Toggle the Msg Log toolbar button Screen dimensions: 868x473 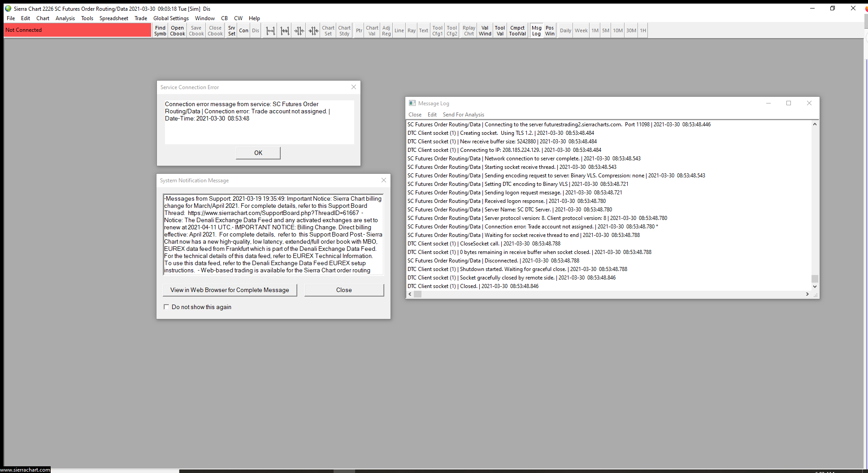[537, 30]
